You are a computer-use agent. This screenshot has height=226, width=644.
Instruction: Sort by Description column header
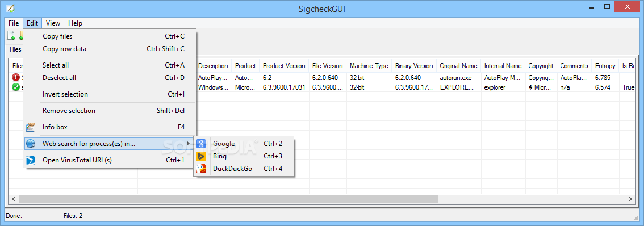coord(213,66)
